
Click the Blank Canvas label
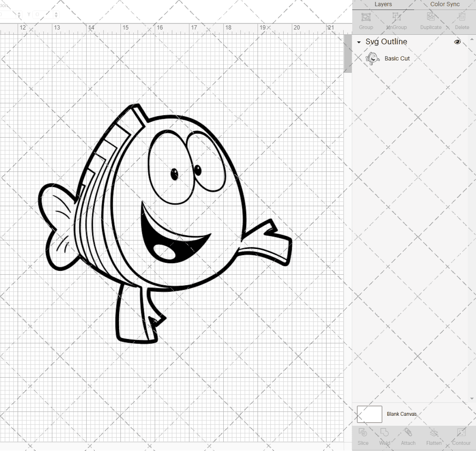pyautogui.click(x=402, y=414)
